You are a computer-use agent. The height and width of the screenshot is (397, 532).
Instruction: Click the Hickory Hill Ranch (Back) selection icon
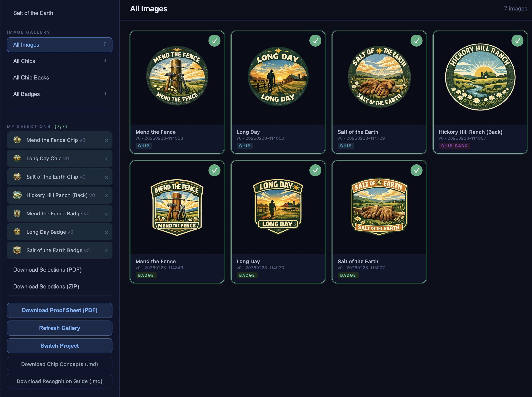[x=17, y=195]
